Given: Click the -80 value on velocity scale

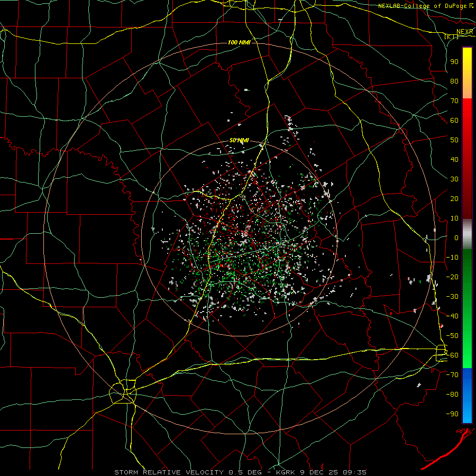Looking at the screenshot, I should [452, 395].
